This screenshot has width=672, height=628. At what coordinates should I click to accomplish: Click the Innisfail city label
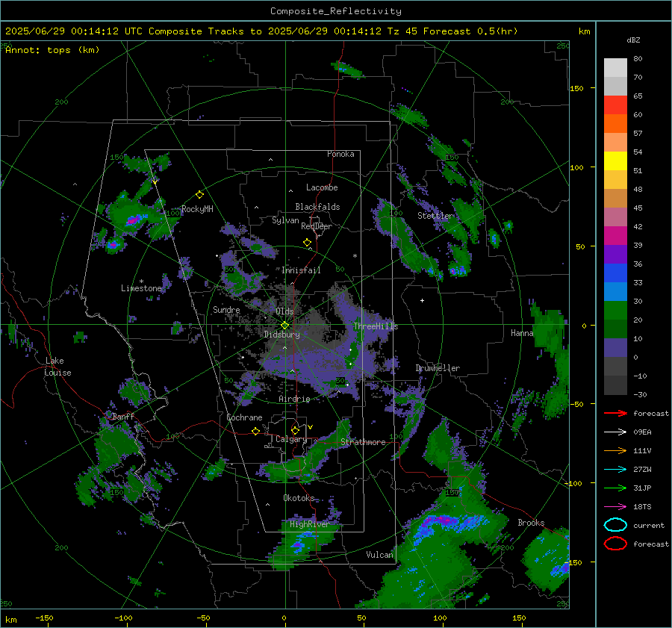pyautogui.click(x=302, y=270)
